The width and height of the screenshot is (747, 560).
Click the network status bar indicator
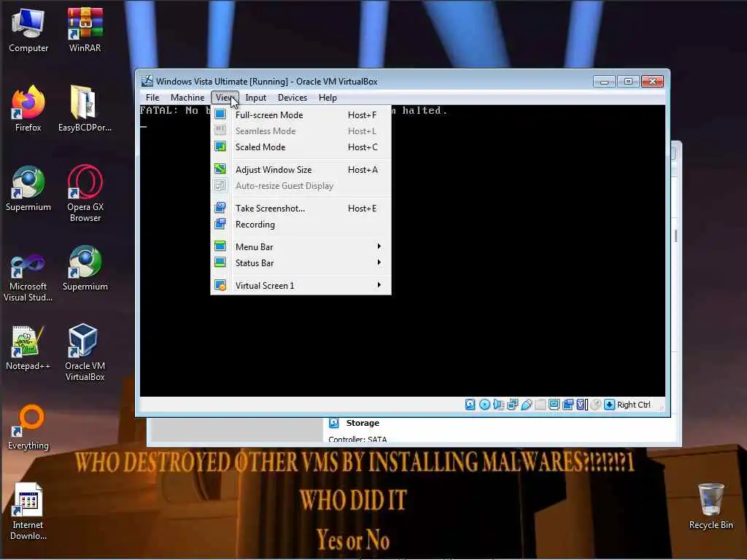[x=513, y=405]
